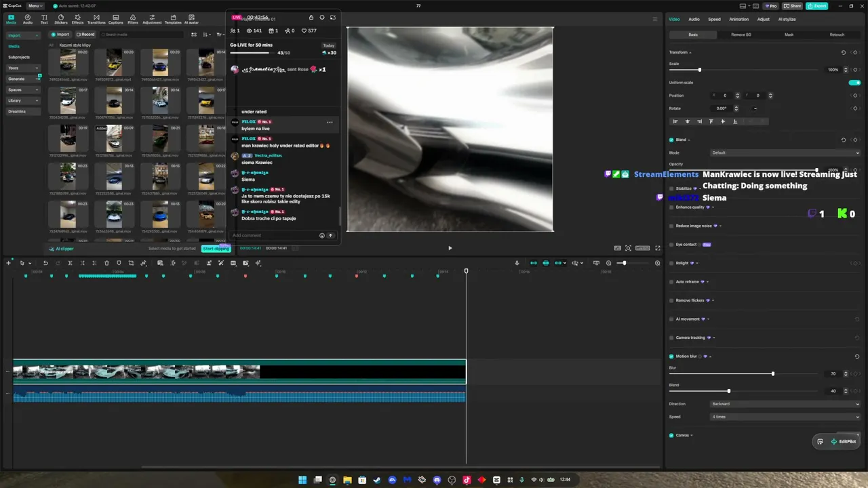Select the video clip on the timeline
This screenshot has height=488, width=868.
tap(239, 371)
